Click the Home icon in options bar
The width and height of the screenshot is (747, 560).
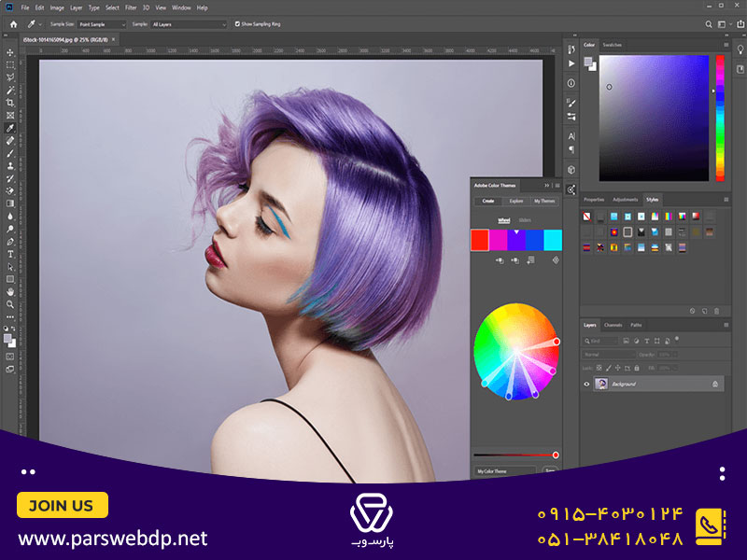(13, 24)
